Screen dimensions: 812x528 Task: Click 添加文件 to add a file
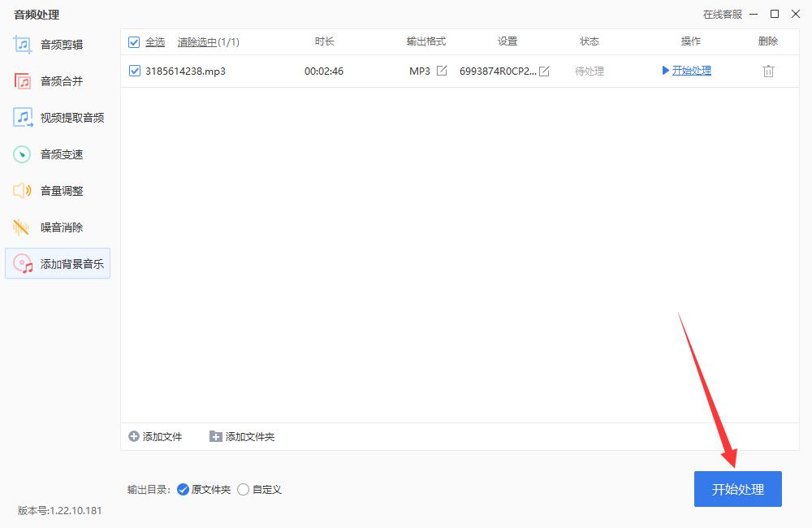click(158, 436)
